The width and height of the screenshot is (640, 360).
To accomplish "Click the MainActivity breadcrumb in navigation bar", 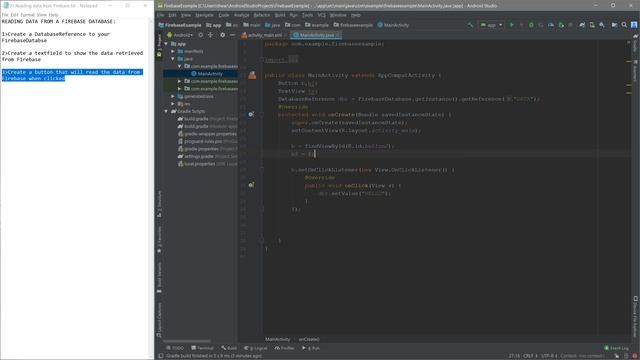I will pos(393,25).
